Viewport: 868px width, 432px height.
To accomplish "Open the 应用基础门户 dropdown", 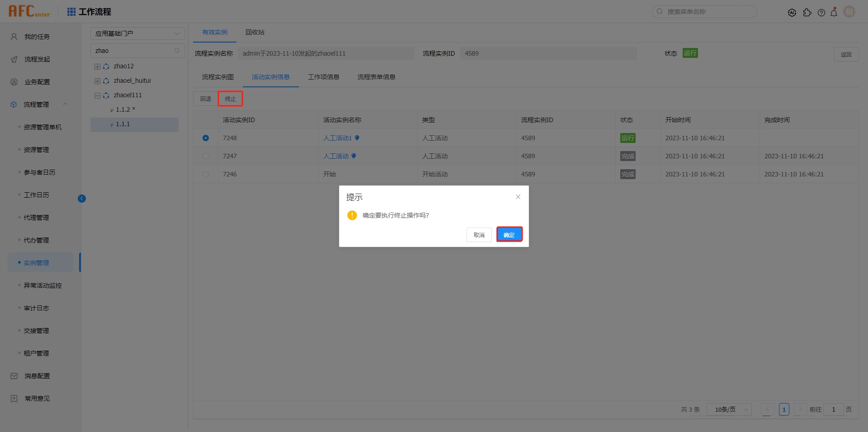I will pos(137,33).
